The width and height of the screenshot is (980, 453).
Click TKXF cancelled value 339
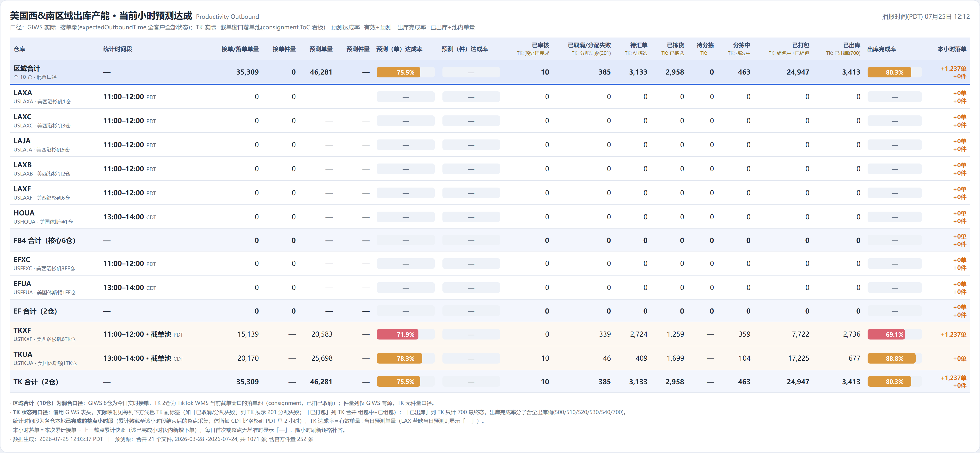605,334
